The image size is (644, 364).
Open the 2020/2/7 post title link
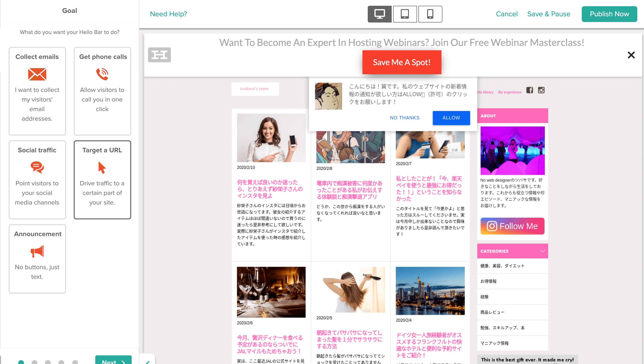point(429,188)
